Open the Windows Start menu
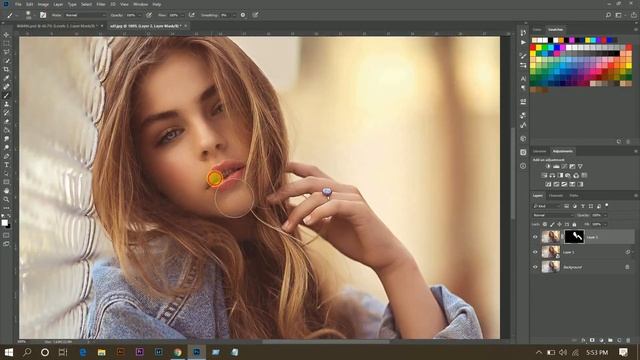640x360 pixels. (8, 352)
